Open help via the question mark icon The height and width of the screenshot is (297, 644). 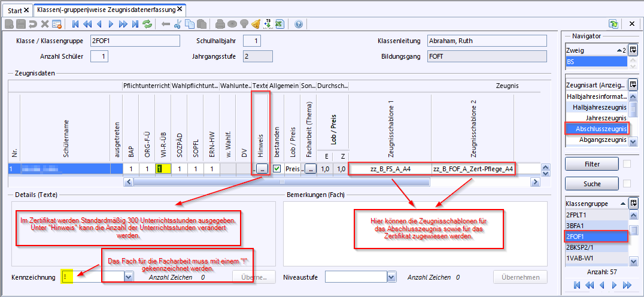[x=299, y=24]
